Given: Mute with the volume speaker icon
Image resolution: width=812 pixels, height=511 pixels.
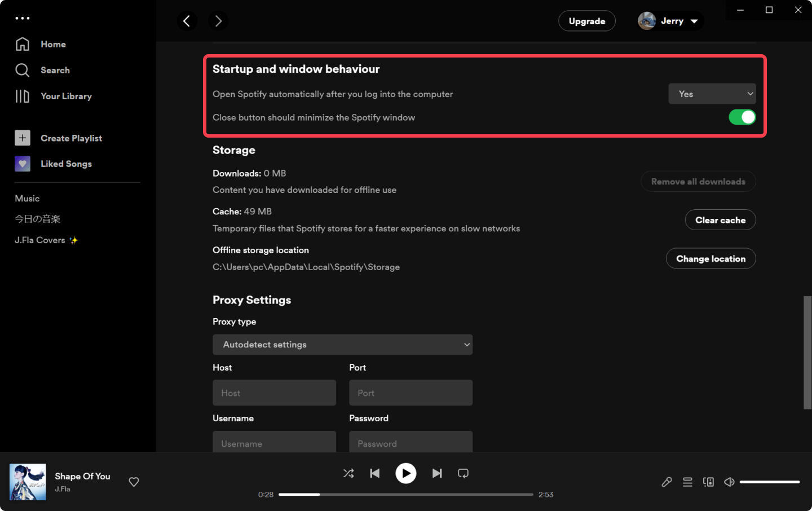Looking at the screenshot, I should coord(729,482).
